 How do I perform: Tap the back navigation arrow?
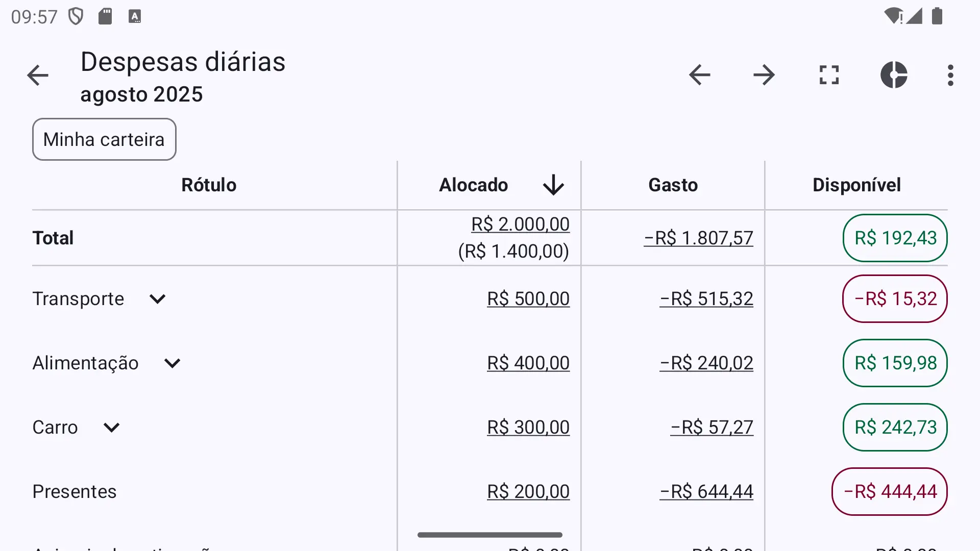click(38, 76)
